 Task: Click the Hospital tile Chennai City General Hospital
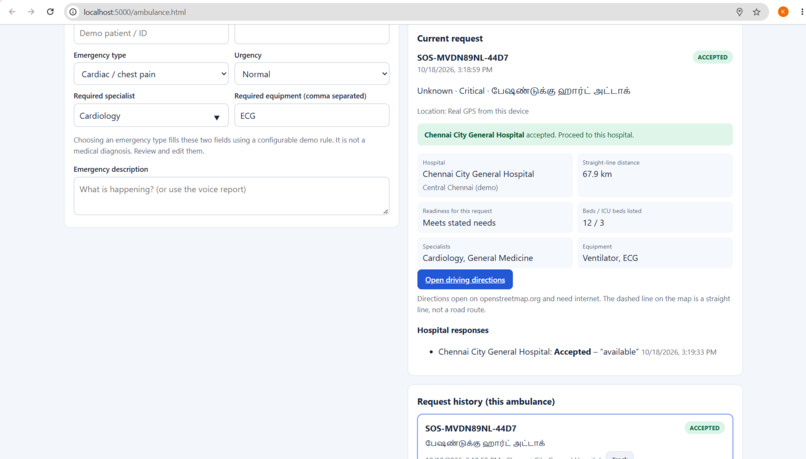click(x=495, y=175)
